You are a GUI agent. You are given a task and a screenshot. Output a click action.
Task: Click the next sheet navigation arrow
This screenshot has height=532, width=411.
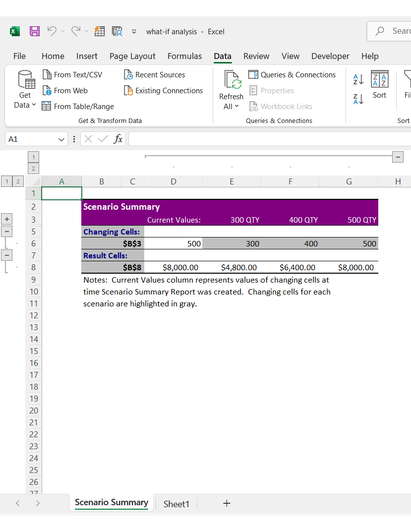[38, 503]
